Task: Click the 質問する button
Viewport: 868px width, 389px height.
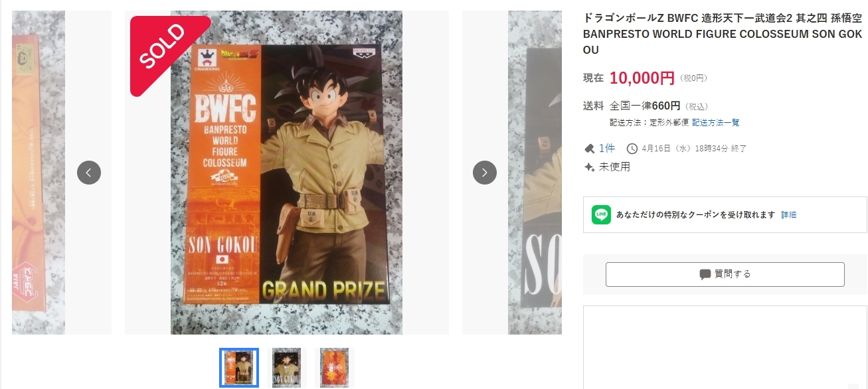Action: [x=725, y=274]
